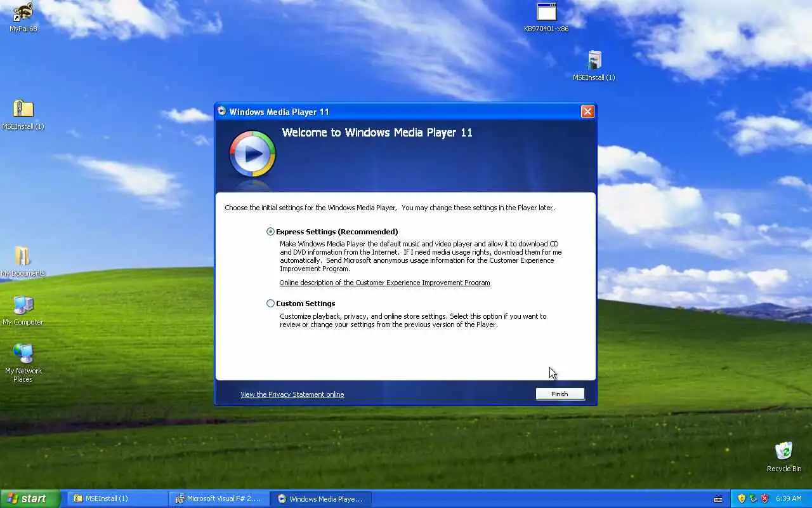Viewport: 812px width, 508px height.
Task: Click the Custom Settings description paragraph
Action: click(413, 321)
